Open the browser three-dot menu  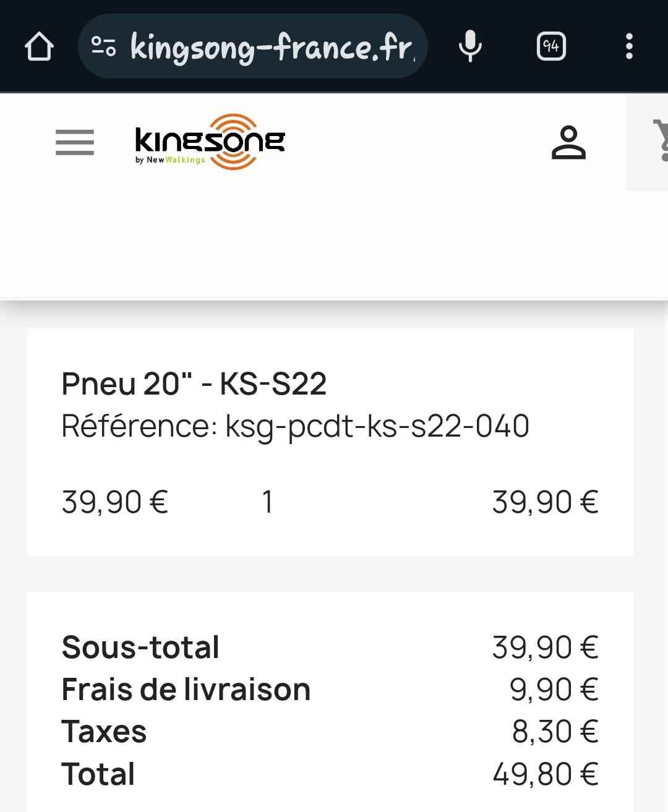[x=629, y=46]
